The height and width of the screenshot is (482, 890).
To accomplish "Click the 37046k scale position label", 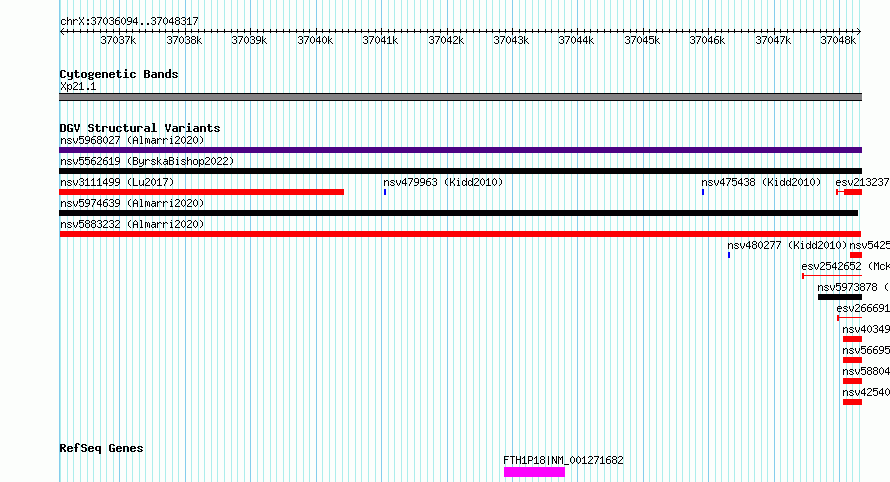I will pyautogui.click(x=707, y=40).
